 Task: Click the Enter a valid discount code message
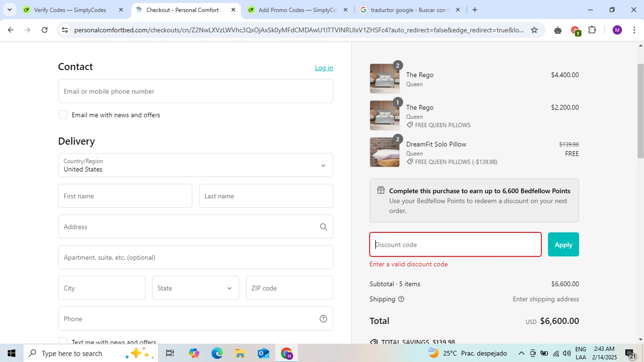[x=409, y=264]
